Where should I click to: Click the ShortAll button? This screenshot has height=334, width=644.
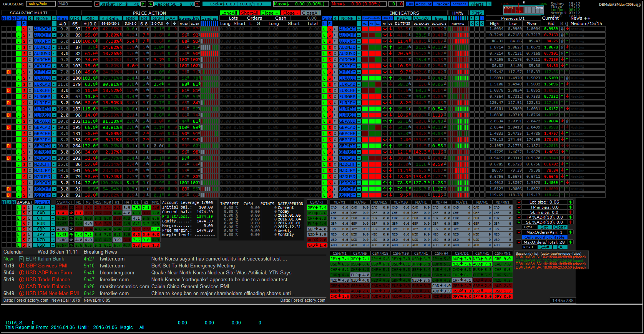(250, 13)
